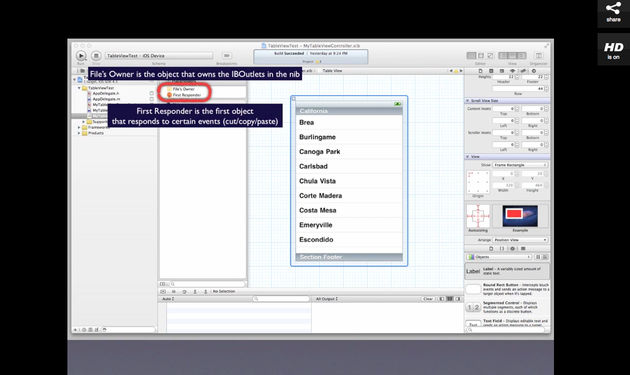
Task: Select the Version editor mode button
Action: point(490,55)
